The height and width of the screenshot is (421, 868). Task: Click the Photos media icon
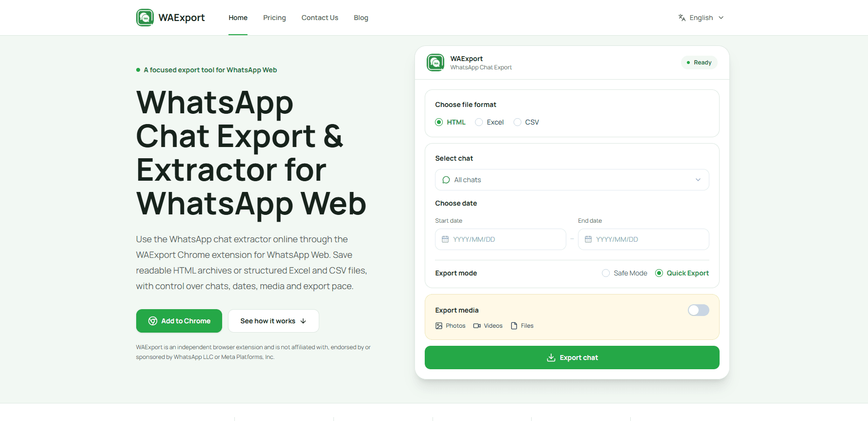pyautogui.click(x=439, y=326)
